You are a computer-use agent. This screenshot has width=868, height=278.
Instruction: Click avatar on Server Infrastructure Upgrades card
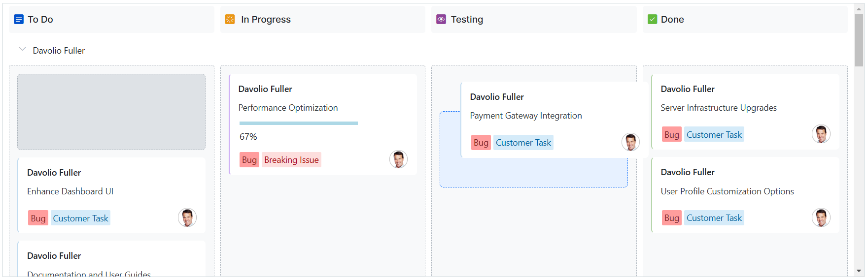[821, 134]
